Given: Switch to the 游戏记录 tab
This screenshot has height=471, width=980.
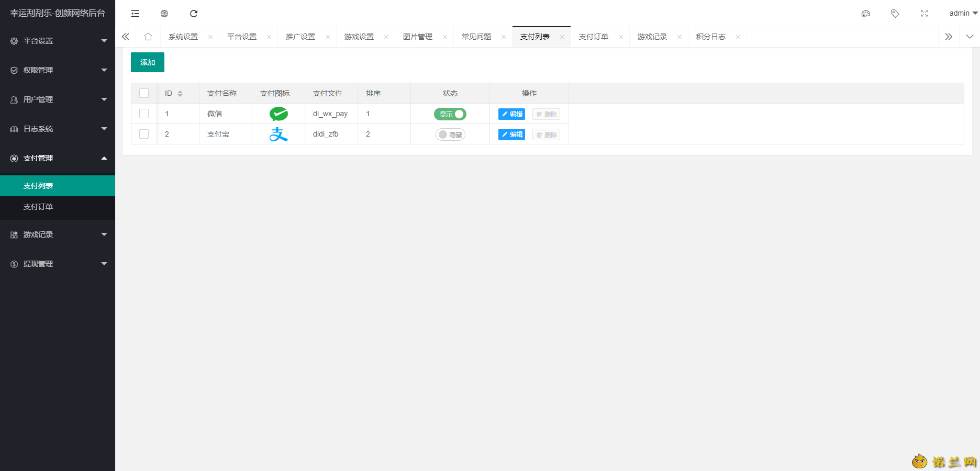Looking at the screenshot, I should (652, 37).
